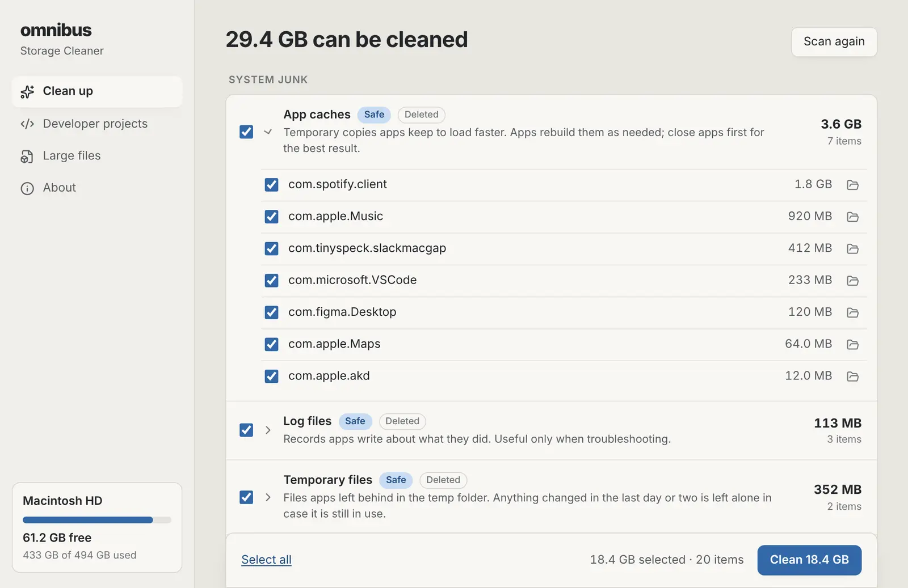
Task: Click the Clean up sparkle icon
Action: pos(27,92)
